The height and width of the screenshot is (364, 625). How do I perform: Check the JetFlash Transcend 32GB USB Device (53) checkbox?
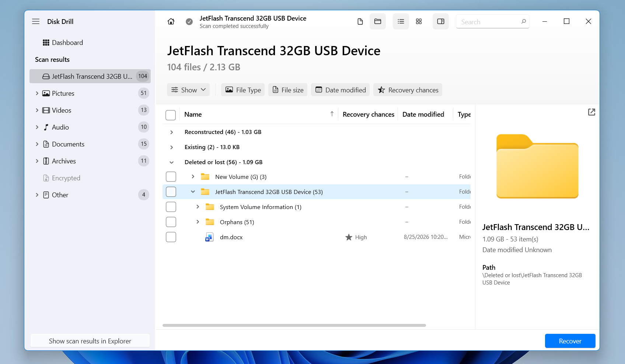coord(171,192)
